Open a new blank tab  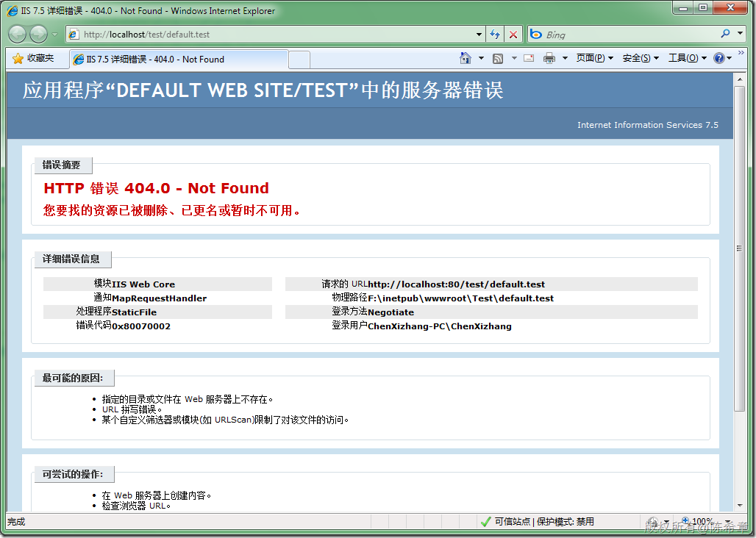pyautogui.click(x=299, y=60)
